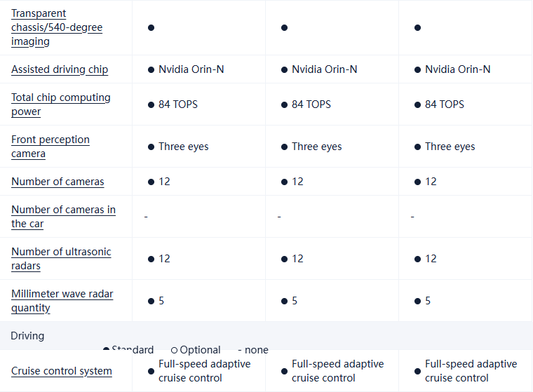Click the Number of cameras link
The height and width of the screenshot is (392, 533).
click(58, 182)
